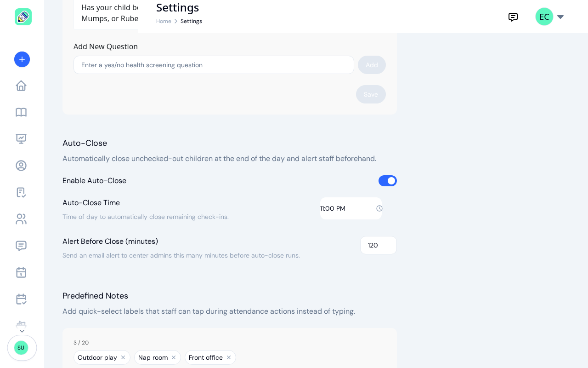Expand more sidebar items with down chevron

[22, 331]
